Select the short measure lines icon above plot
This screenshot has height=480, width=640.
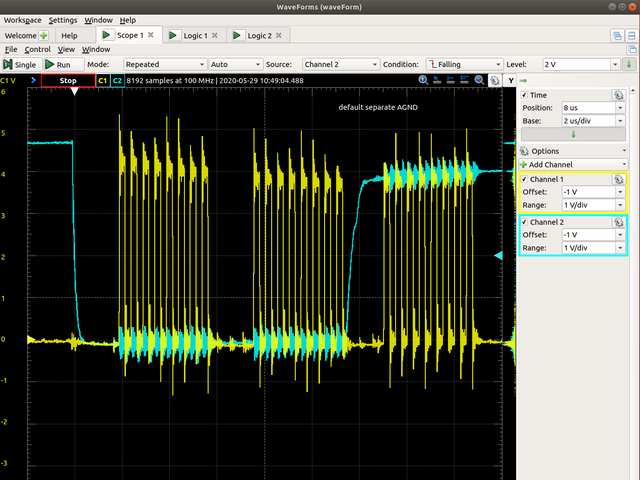click(x=450, y=80)
